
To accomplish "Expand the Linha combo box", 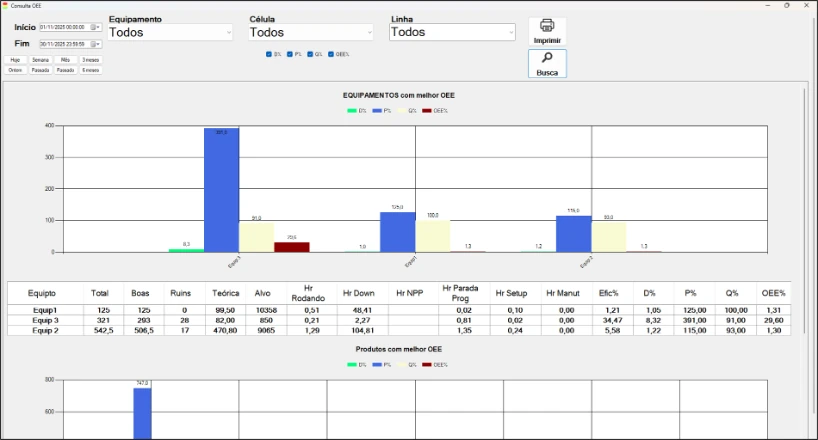I will coord(510,32).
